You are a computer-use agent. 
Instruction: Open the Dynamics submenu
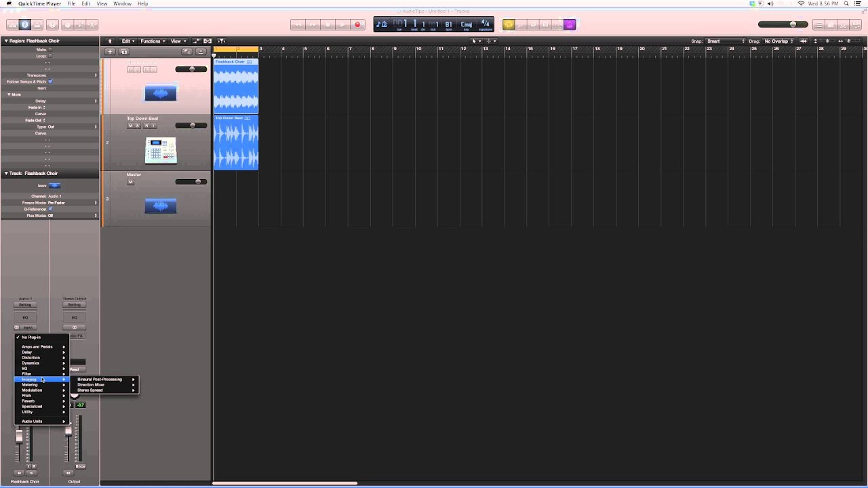41,363
